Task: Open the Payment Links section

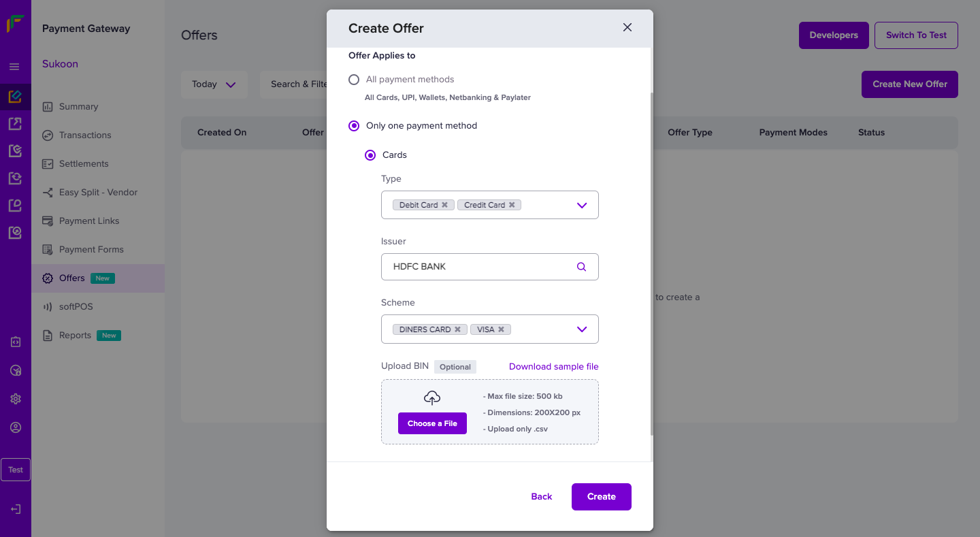Action: [48, 221]
